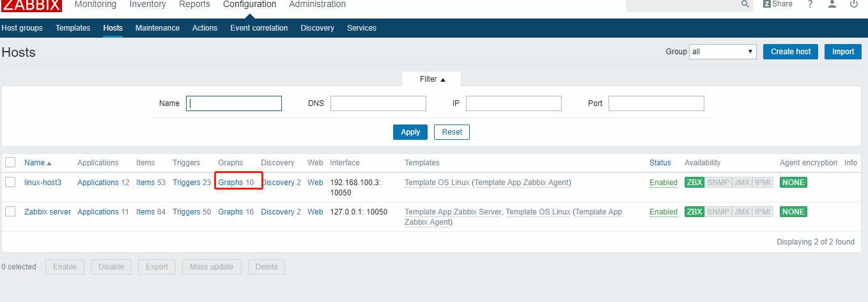868x302 pixels.
Task: Sort hosts by Status column
Action: click(x=660, y=163)
